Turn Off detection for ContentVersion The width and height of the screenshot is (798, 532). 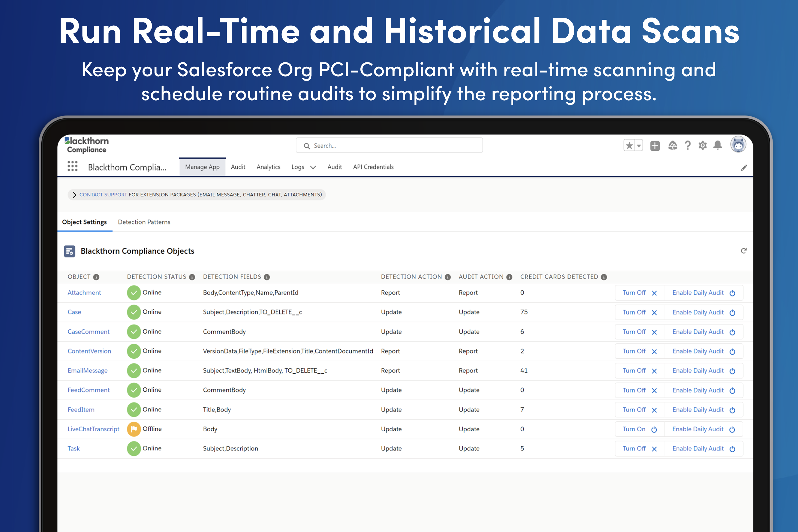[640, 351]
